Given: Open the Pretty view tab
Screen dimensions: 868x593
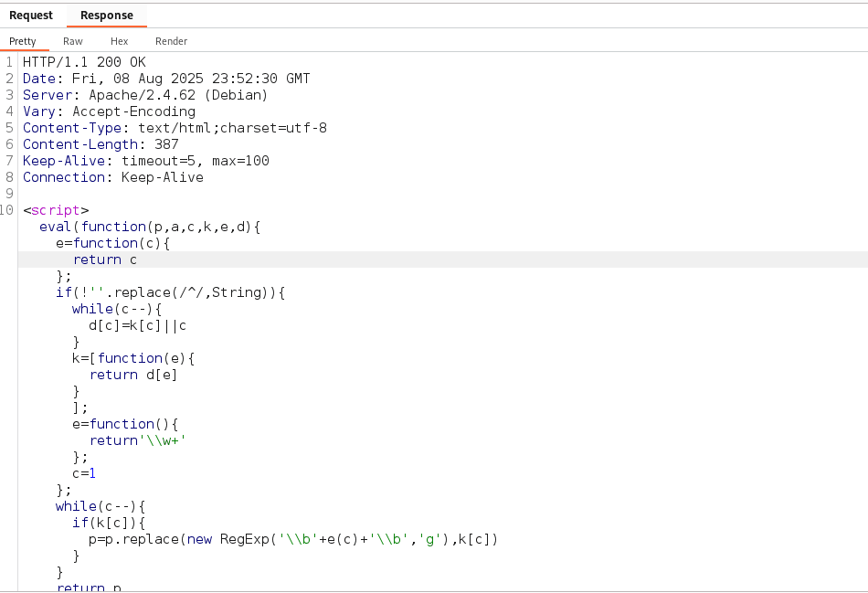Looking at the screenshot, I should (x=23, y=41).
